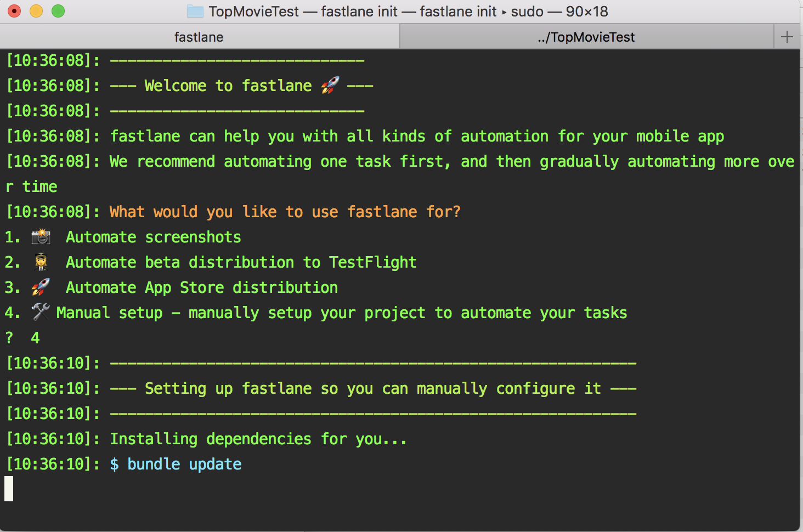
Task: Click the camera emoji beside Automate screenshots
Action: tap(41, 237)
